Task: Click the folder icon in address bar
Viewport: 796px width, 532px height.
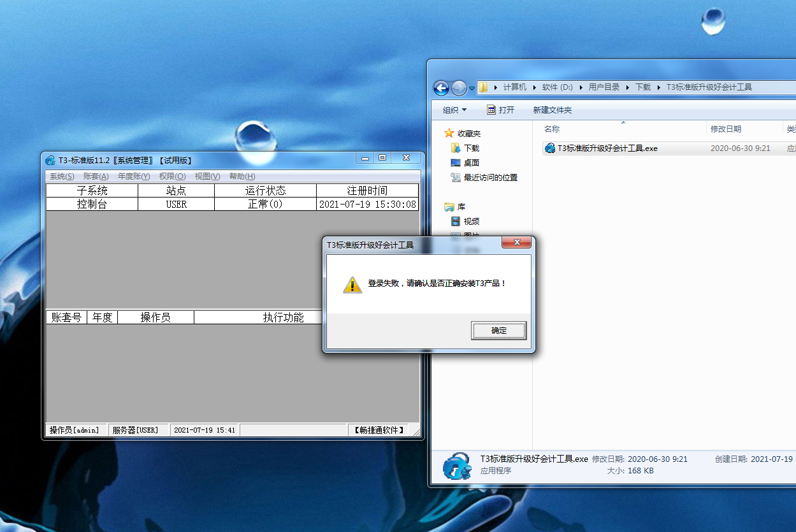Action: 484,87
